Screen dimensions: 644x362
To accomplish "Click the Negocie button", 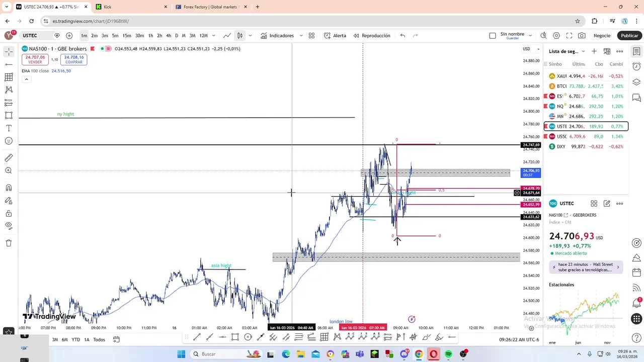I will [602, 36].
